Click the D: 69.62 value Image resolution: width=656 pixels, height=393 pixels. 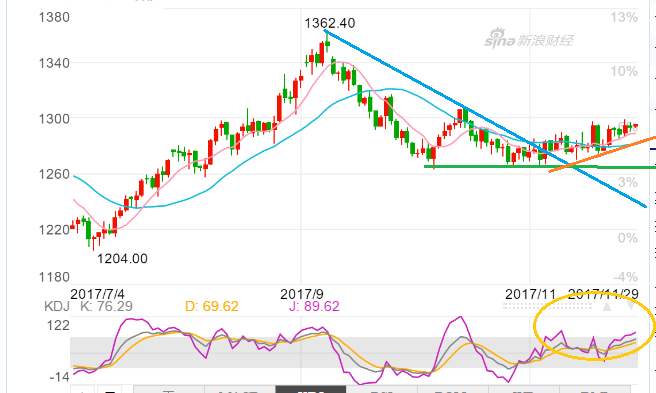pyautogui.click(x=212, y=306)
